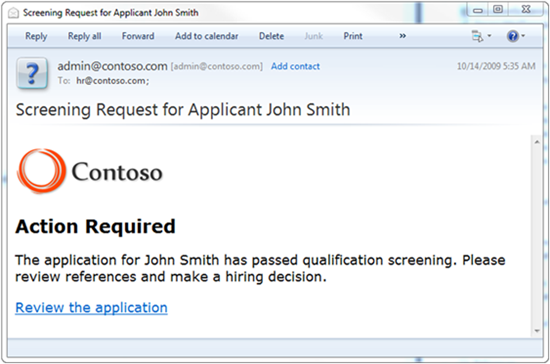
Task: Select Add to calendar
Action: [x=207, y=36]
